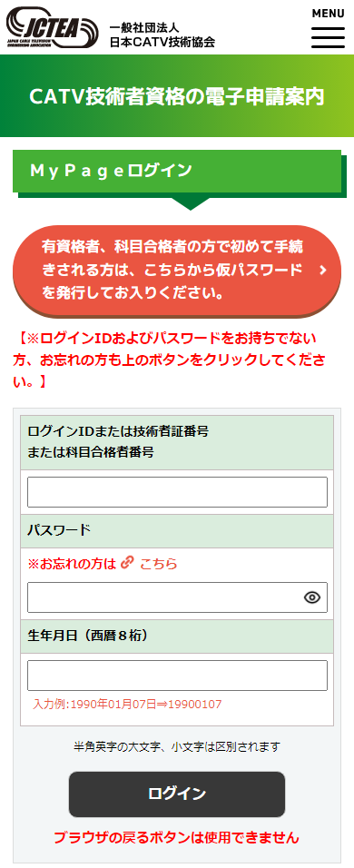The image size is (354, 868).
Task: Click the 生年月日（西暦８桁） label
Action: [x=89, y=636]
